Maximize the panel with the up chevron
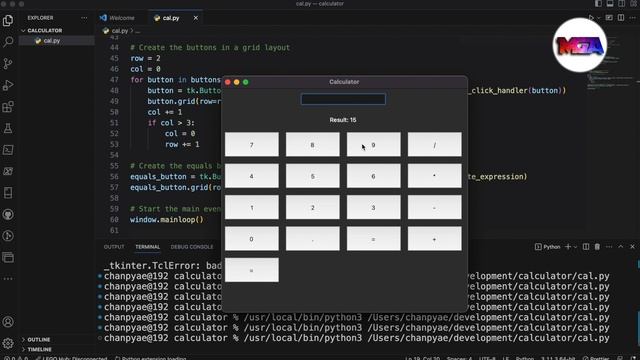The height and width of the screenshot is (360, 640). (x=621, y=247)
